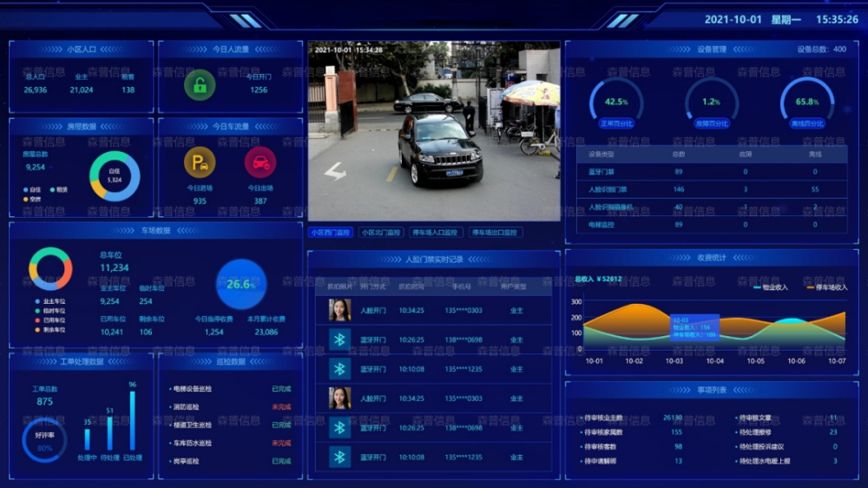Click the green unlock icon for 今日开门
868x488 pixels.
200,85
